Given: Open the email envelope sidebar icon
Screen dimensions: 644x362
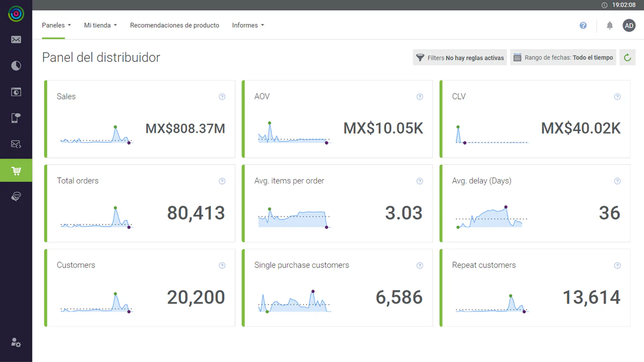Looking at the screenshot, I should [x=16, y=40].
